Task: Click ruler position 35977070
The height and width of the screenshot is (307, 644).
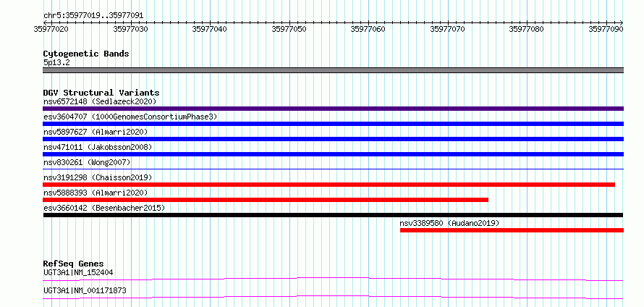Action: [x=448, y=29]
